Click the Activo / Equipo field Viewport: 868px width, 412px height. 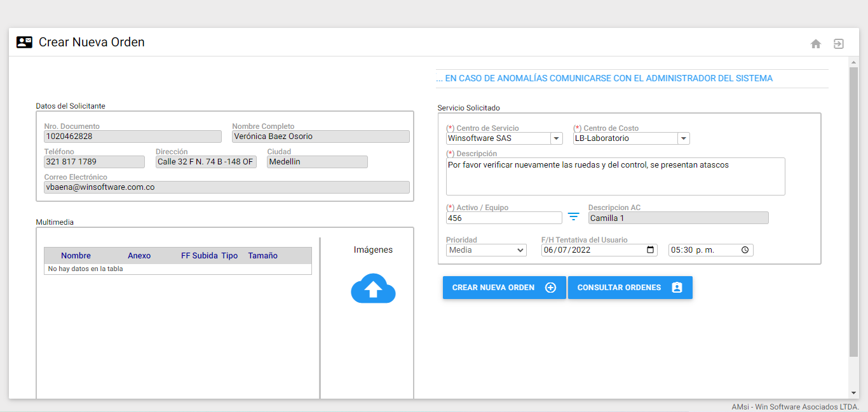click(x=504, y=218)
